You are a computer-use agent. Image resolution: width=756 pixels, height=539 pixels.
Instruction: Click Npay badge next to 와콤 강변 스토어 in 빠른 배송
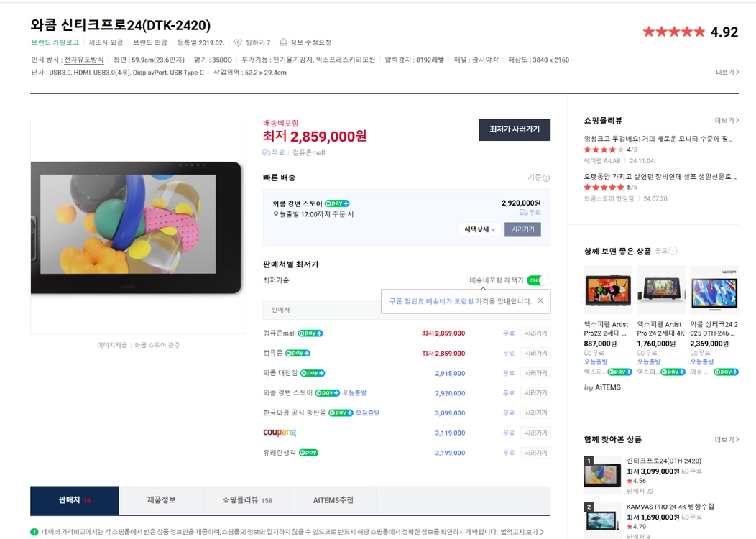click(337, 203)
